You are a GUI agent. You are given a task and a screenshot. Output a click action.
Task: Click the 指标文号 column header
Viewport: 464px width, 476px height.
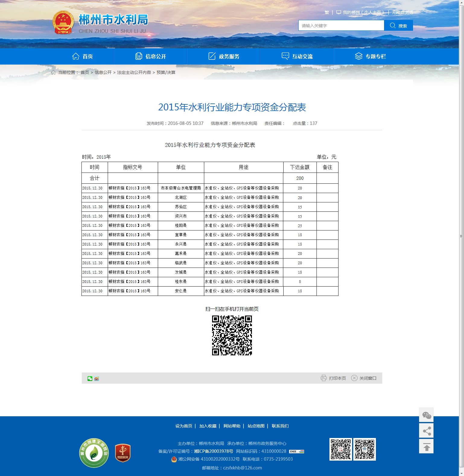133,167
